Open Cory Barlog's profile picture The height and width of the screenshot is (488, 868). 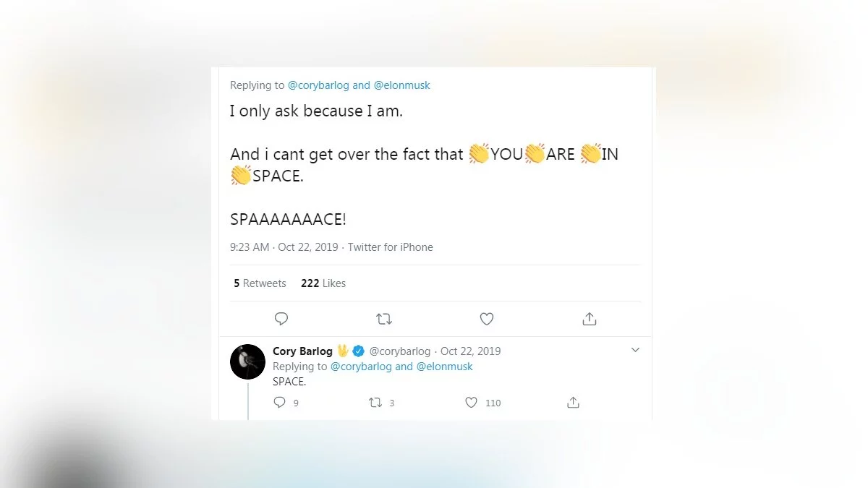click(x=247, y=361)
